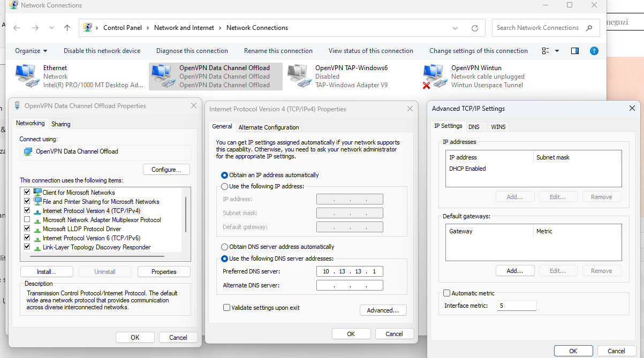Toggle the preview pane icon
The height and width of the screenshot is (358, 644).
(x=575, y=51)
